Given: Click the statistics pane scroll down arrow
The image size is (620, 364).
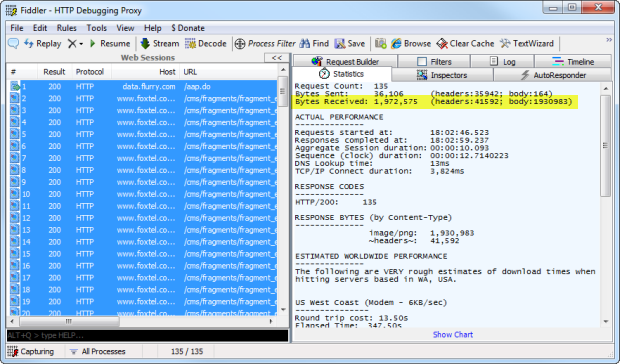Looking at the screenshot, I should (x=606, y=321).
